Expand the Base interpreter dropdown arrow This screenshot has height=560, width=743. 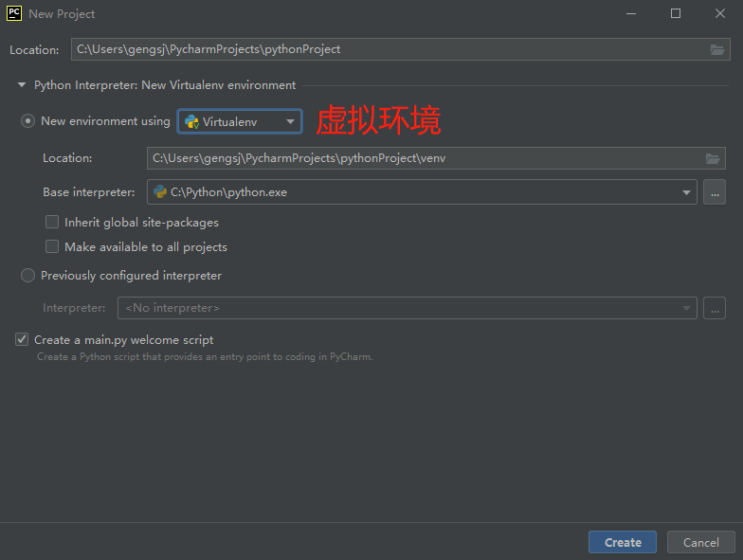click(x=686, y=192)
